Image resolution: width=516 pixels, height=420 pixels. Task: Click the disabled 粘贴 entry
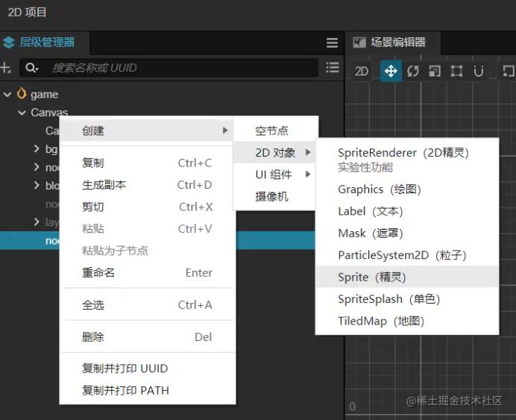point(147,229)
